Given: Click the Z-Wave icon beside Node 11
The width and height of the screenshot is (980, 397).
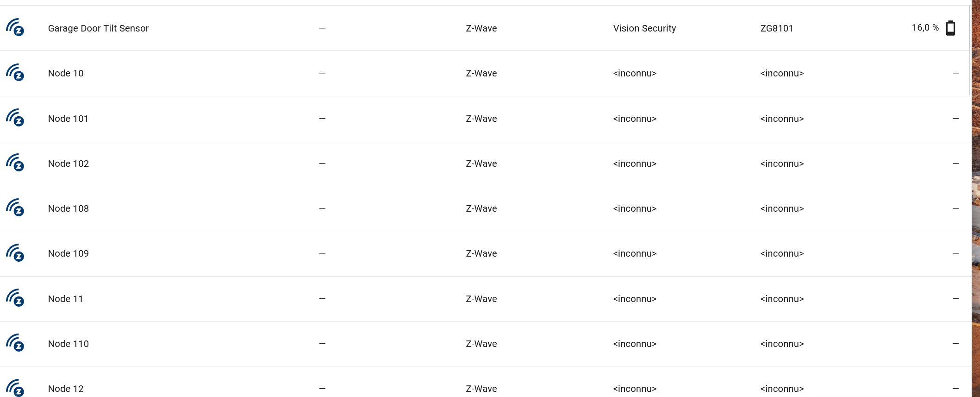Looking at the screenshot, I should [x=15, y=298].
